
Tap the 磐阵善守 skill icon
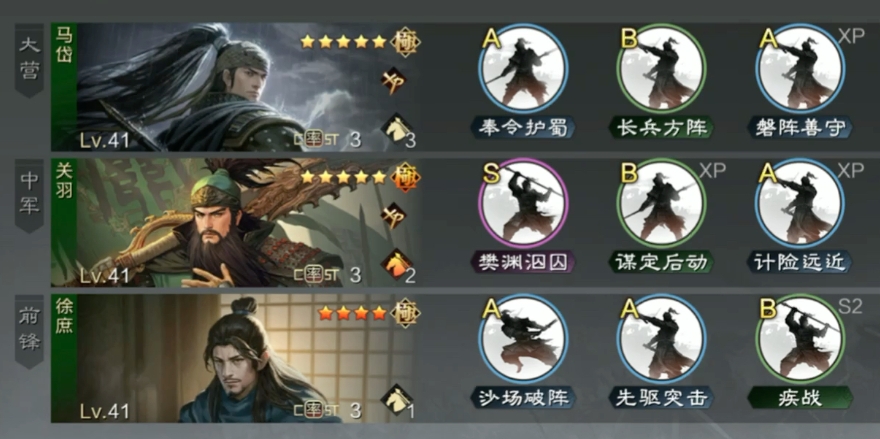click(800, 68)
